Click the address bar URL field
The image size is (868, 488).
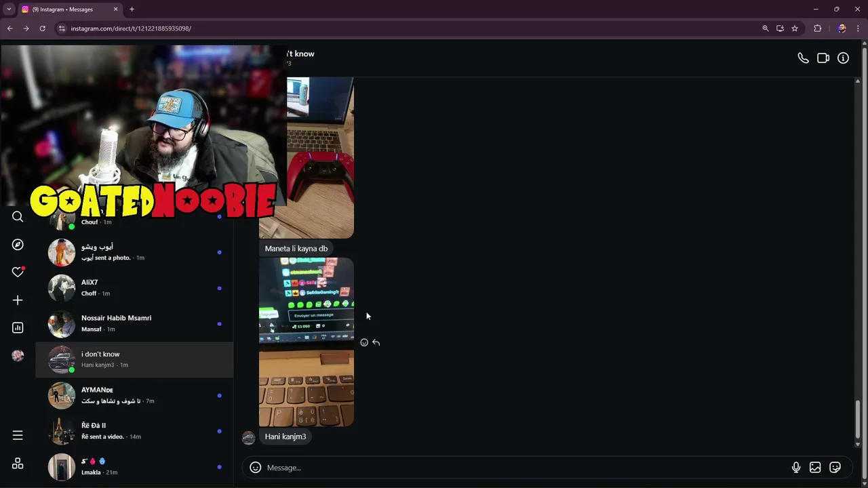pos(407,28)
